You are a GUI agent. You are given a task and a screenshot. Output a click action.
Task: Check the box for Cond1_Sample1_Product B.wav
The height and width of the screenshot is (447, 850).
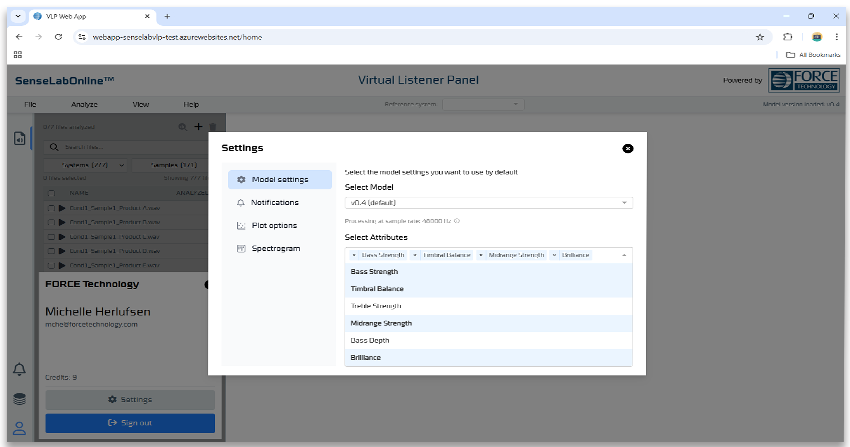click(x=51, y=222)
